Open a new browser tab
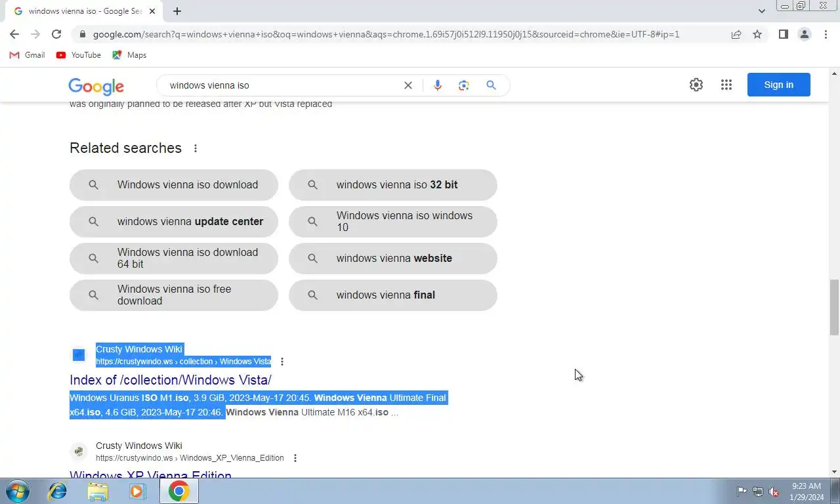The image size is (840, 504). (177, 11)
